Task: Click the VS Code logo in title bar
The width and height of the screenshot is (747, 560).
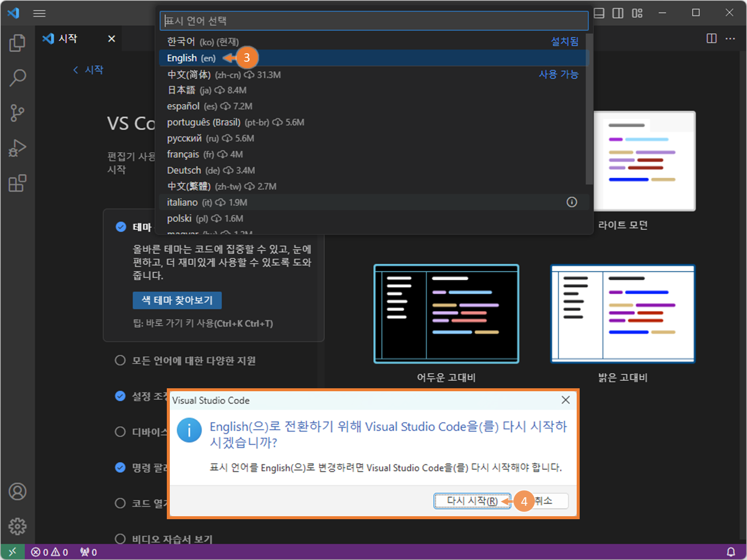Action: pos(13,13)
